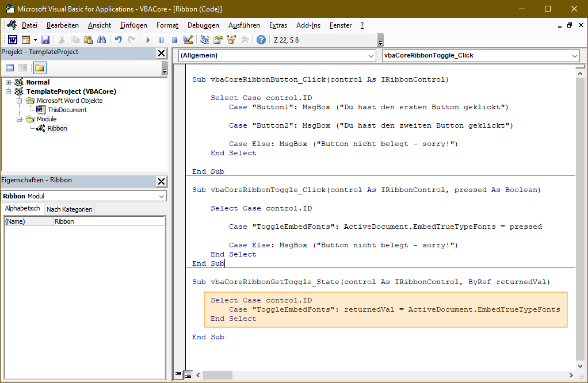This screenshot has width=588, height=383.
Task: Switch to Procedure View button
Action: tap(178, 374)
